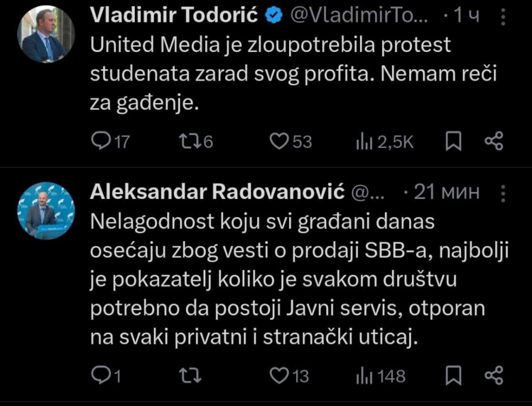Bookmark Vladimir Todorić's tweet

coord(452,140)
